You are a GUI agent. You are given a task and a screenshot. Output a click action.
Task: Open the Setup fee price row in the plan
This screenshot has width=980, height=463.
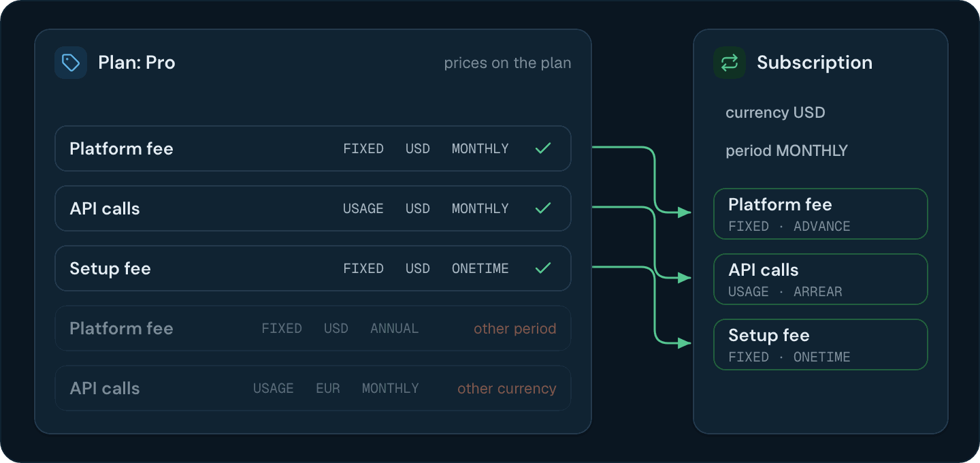point(313,268)
